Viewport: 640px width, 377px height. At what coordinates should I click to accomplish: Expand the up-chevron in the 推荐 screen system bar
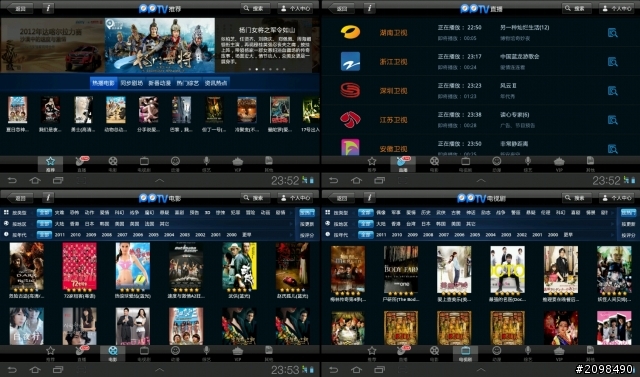[x=160, y=180]
